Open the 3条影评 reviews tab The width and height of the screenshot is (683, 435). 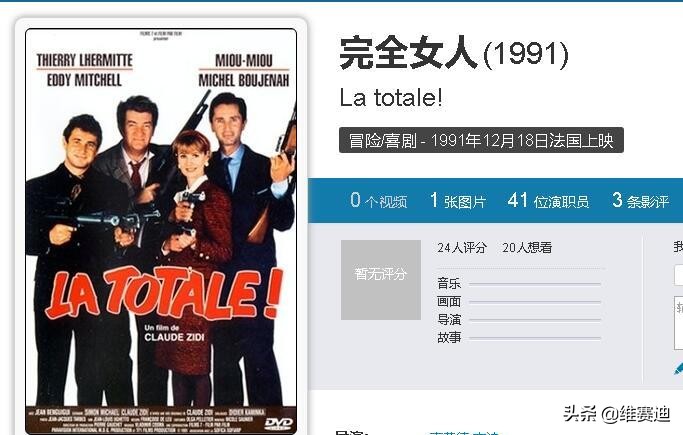[x=640, y=201]
